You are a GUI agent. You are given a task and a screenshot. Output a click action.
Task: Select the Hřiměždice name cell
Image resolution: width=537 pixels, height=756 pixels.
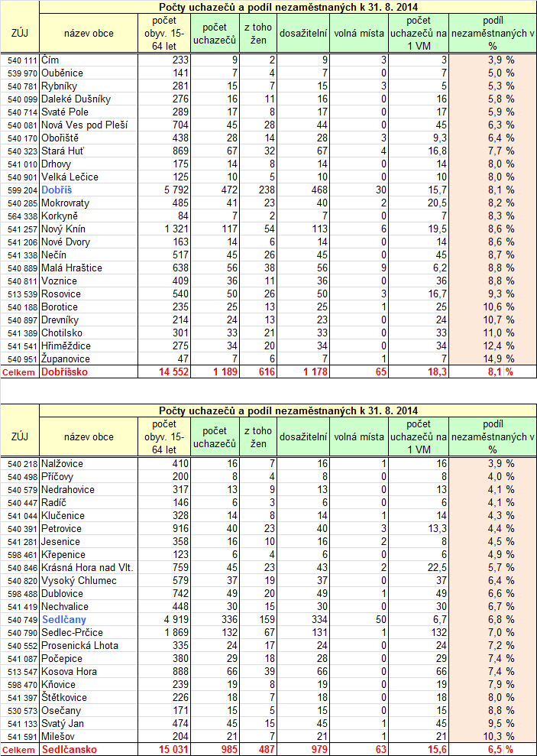(x=89, y=347)
